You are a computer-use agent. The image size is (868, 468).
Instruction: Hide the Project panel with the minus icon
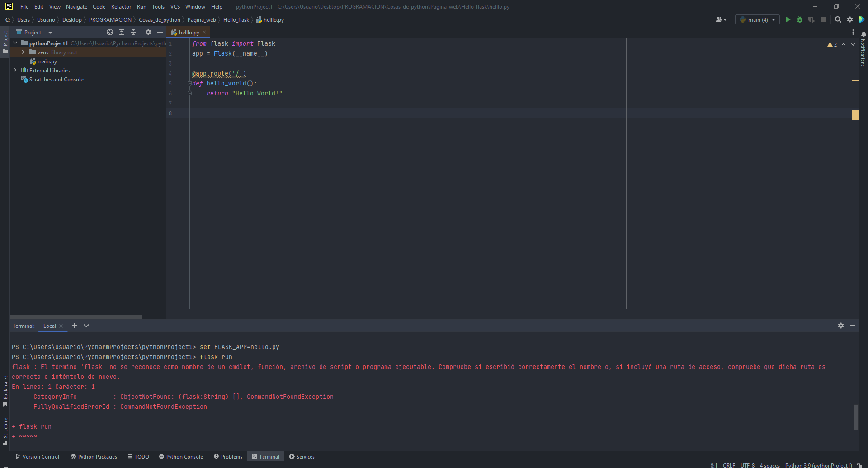point(160,32)
